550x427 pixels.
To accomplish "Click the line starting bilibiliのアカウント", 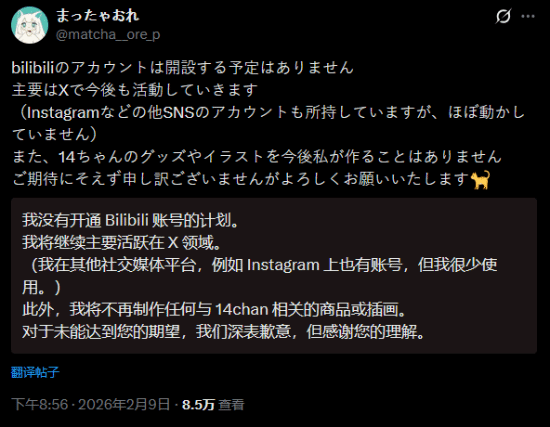I will point(182,67).
